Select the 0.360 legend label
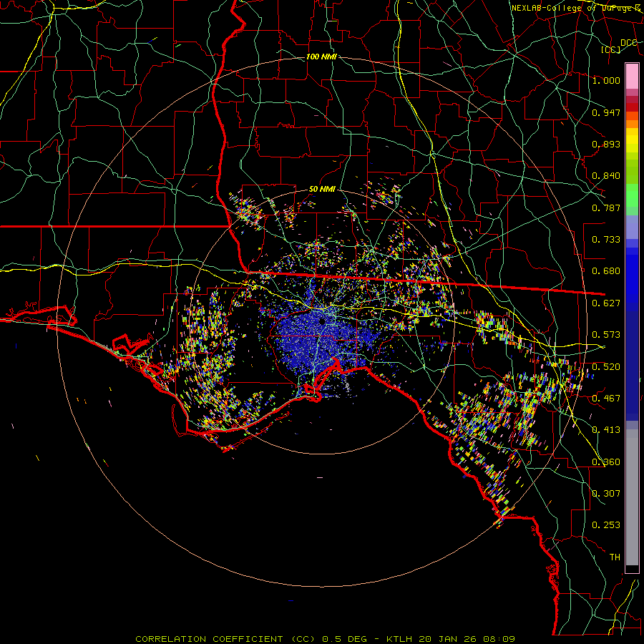644x644 pixels. coord(606,462)
